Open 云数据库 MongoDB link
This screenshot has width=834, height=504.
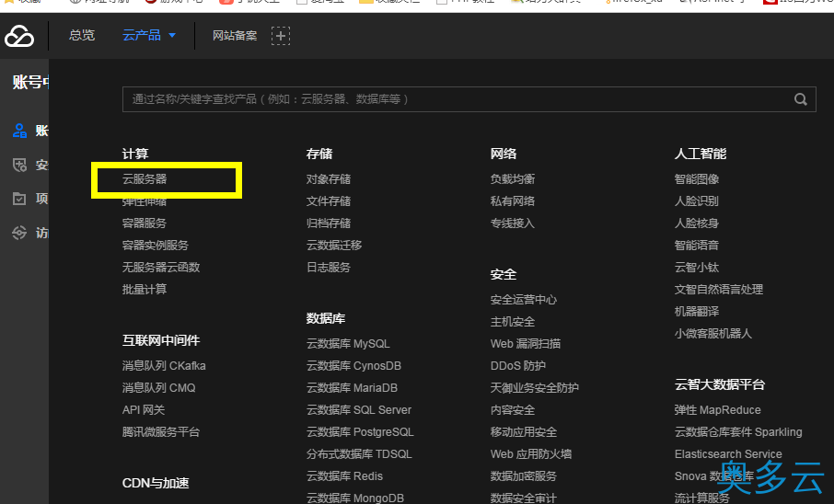355,498
